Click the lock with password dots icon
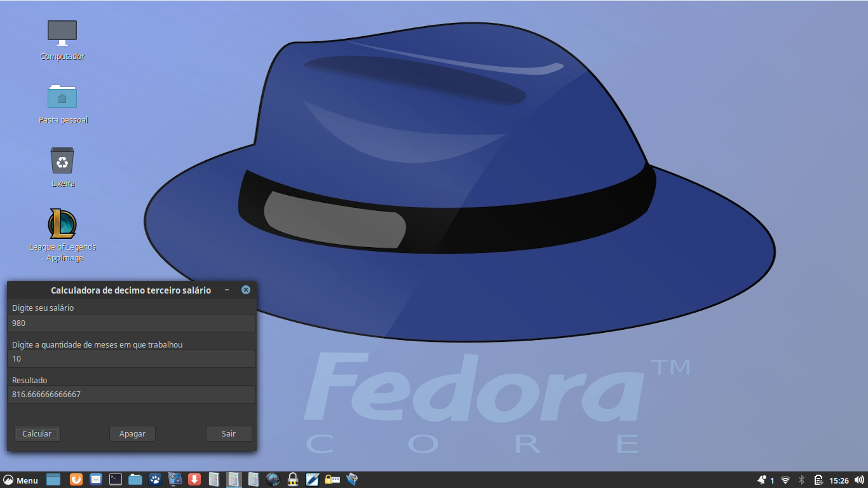 point(332,480)
